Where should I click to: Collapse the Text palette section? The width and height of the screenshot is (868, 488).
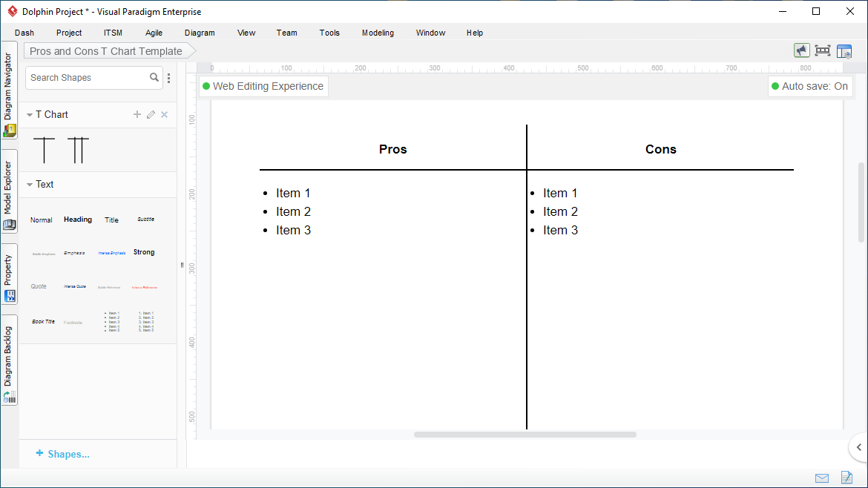[30, 185]
